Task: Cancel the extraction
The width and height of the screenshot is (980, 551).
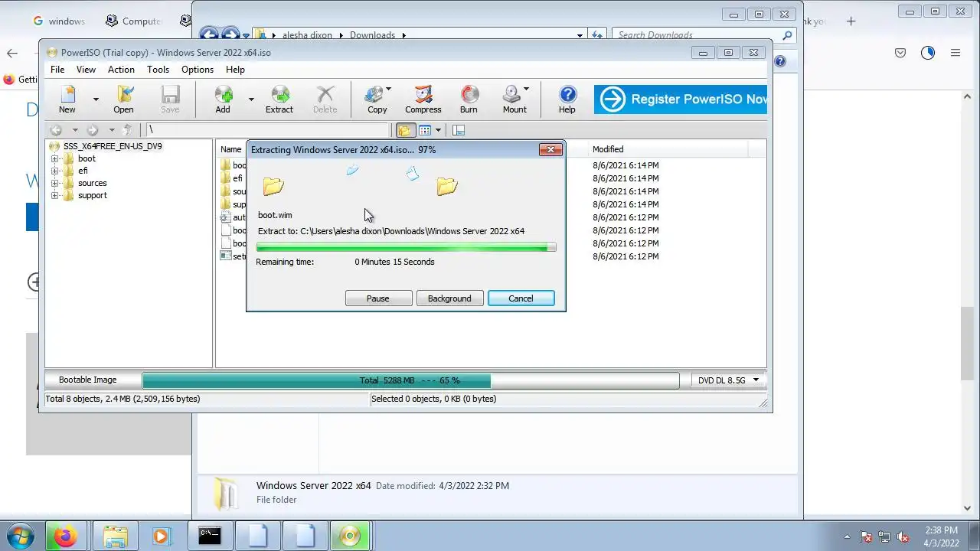Action: (521, 298)
